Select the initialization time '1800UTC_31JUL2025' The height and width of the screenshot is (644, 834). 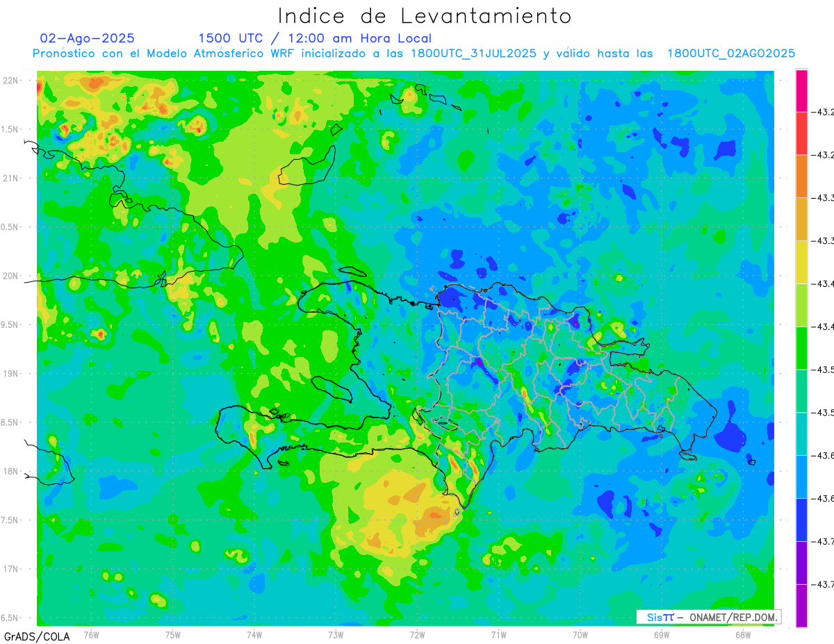click(x=473, y=53)
